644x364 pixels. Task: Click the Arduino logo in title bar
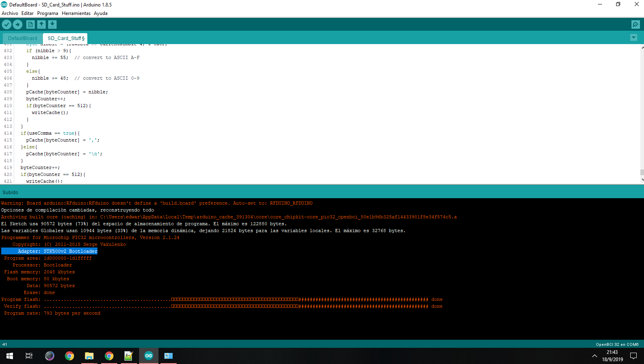pyautogui.click(x=4, y=4)
